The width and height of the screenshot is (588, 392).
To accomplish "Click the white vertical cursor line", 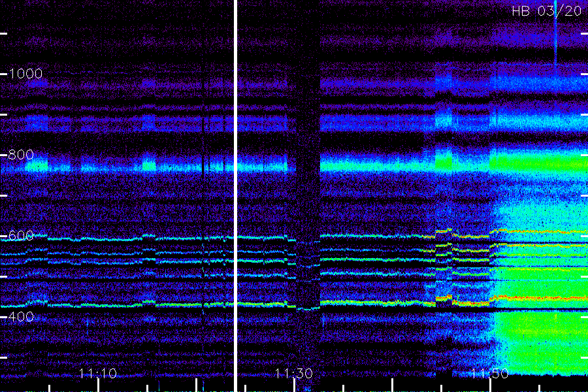I will tap(235, 196).
